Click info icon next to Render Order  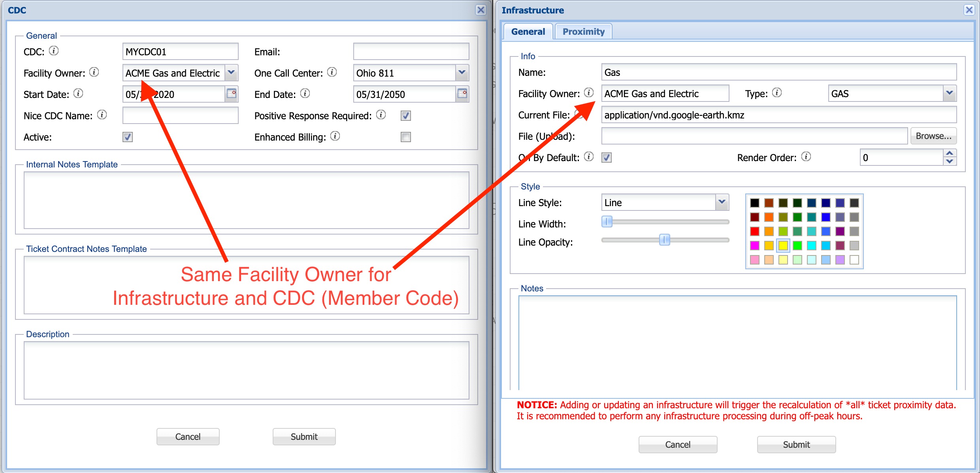pos(806,156)
